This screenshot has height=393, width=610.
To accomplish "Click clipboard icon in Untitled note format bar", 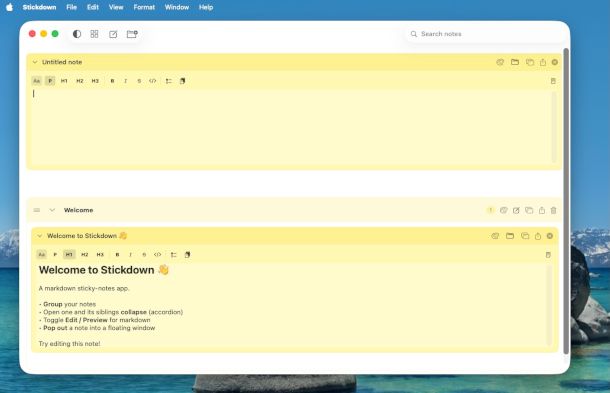I will [x=182, y=81].
